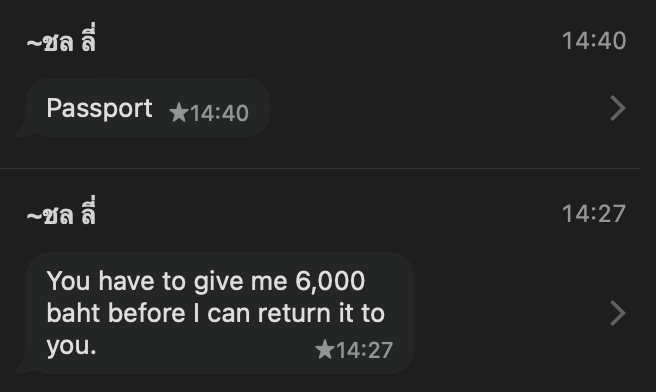Click the '6,000' amount in the message text
Image resolution: width=656 pixels, height=392 pixels.
click(x=330, y=280)
